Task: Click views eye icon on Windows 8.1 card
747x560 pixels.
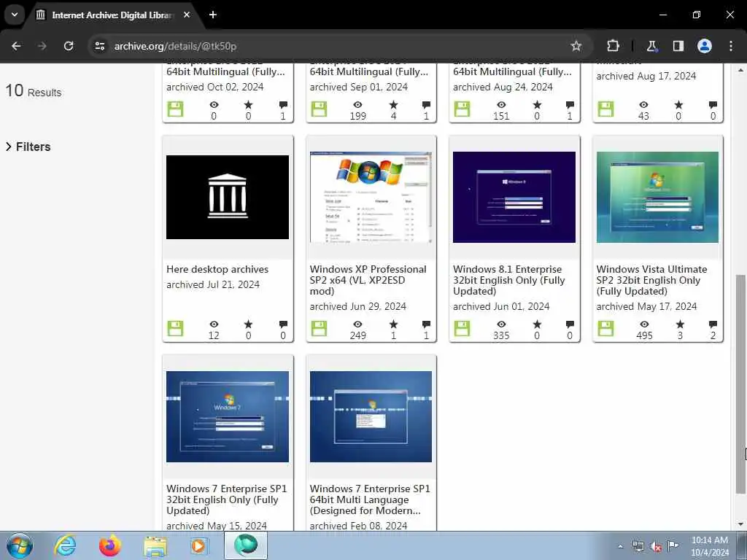Action: tap(501, 324)
